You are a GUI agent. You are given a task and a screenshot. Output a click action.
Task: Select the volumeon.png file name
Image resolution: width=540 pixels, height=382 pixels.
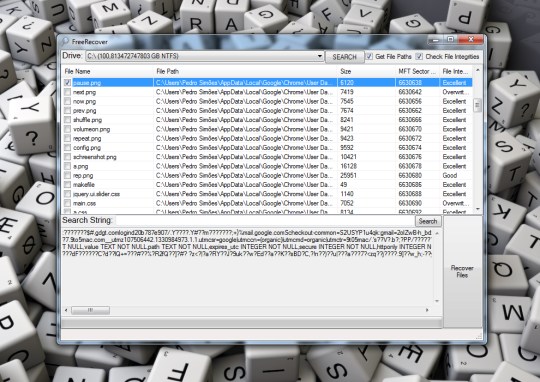point(92,129)
